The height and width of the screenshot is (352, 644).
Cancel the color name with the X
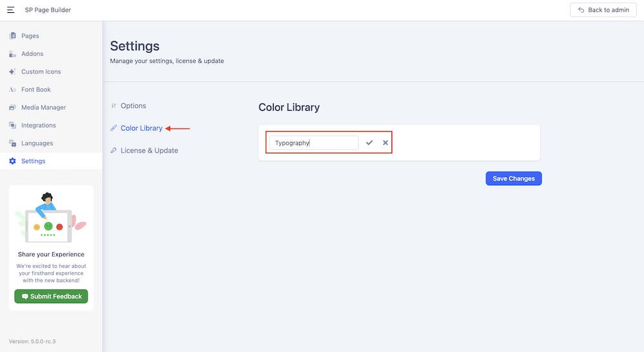tap(385, 143)
